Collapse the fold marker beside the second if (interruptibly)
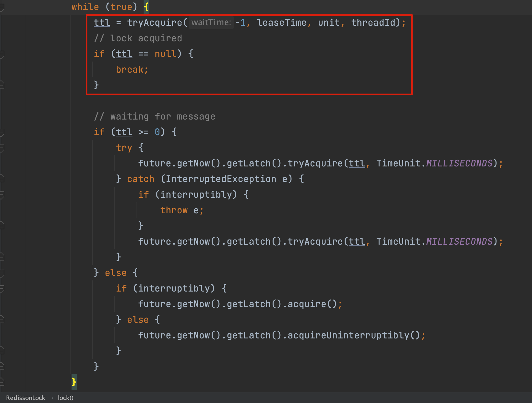Viewport: 532px width, 403px height. 2,289
